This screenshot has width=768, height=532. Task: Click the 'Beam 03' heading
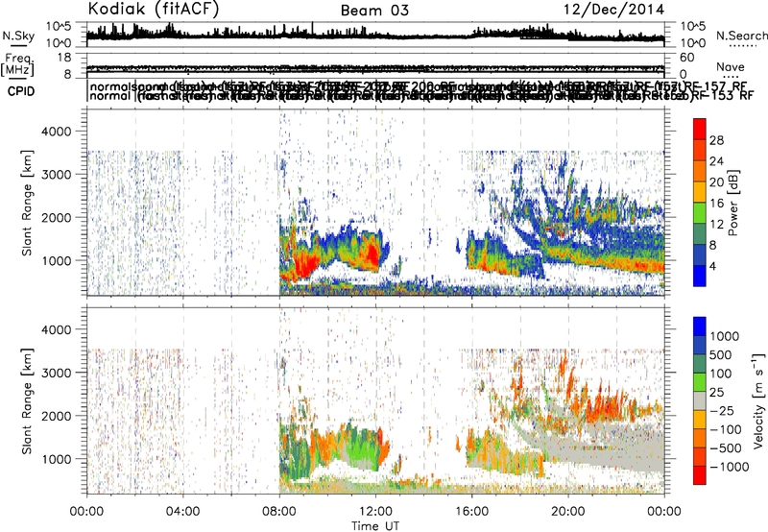tap(374, 11)
